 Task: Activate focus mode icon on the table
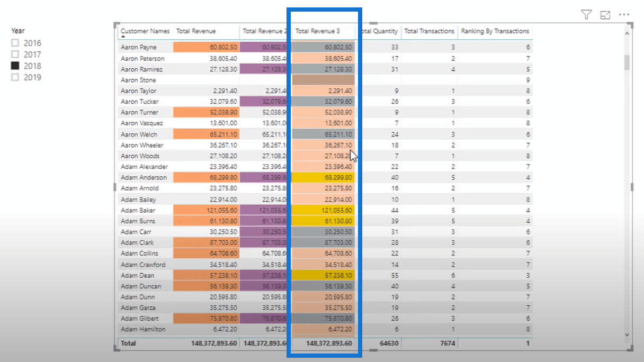[x=605, y=15]
